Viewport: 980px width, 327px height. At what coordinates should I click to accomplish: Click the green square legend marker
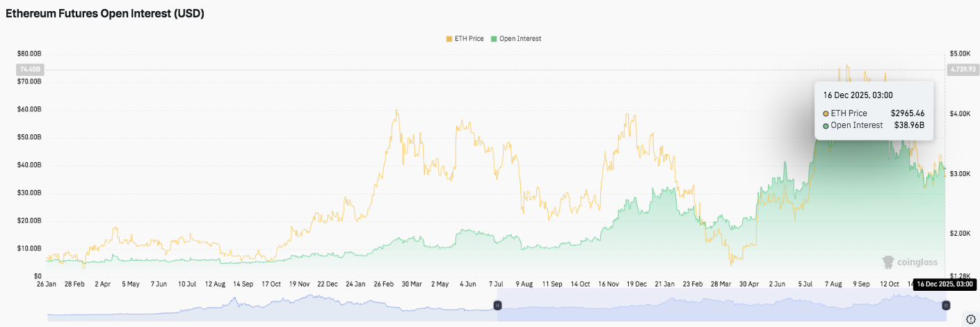coord(494,39)
